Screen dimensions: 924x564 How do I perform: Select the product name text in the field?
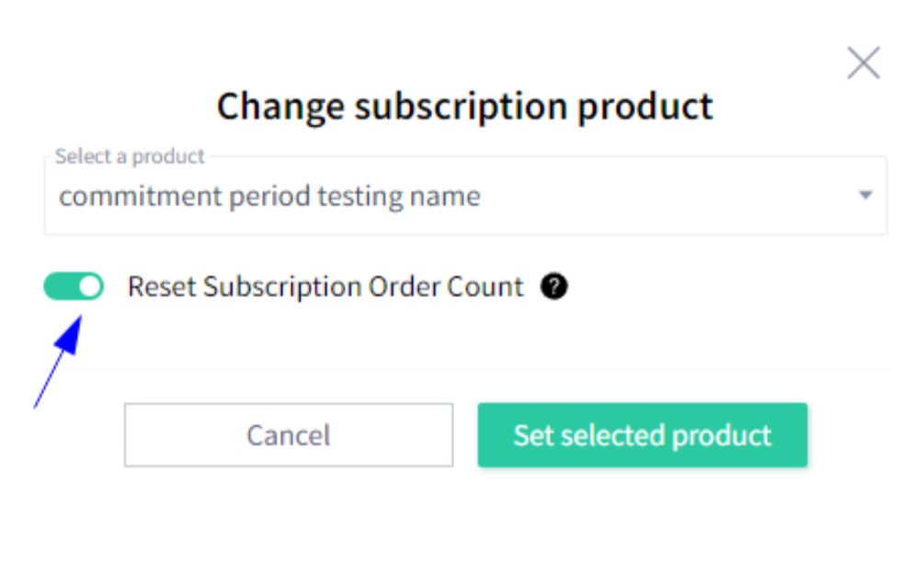click(x=270, y=196)
